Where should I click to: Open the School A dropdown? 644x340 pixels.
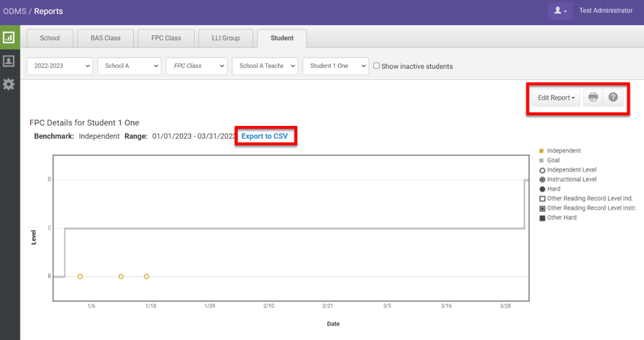coord(129,66)
